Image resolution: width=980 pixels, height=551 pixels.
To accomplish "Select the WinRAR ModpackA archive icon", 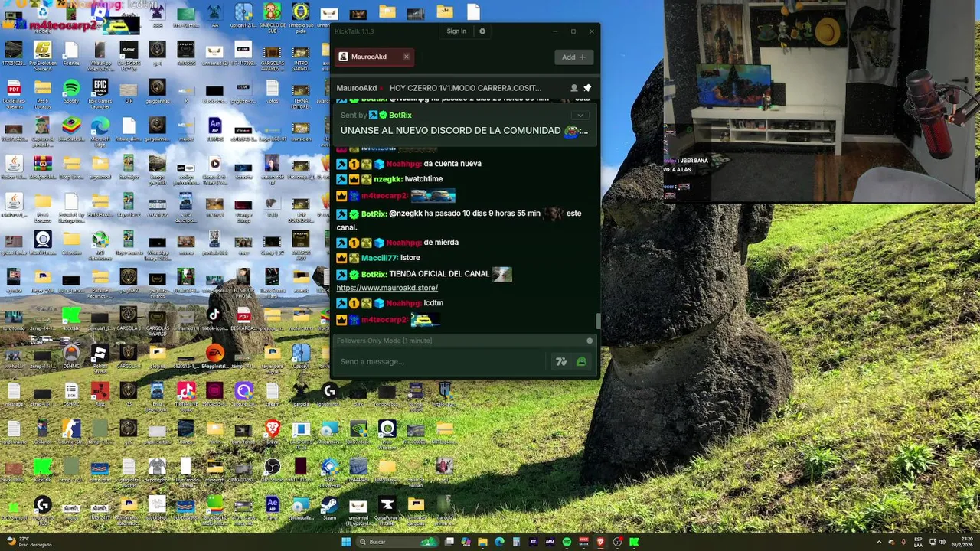I will (x=43, y=166).
